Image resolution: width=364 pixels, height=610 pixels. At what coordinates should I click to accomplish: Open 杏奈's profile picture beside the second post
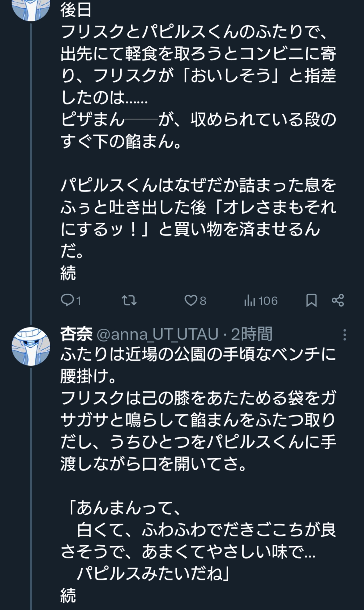point(30,346)
